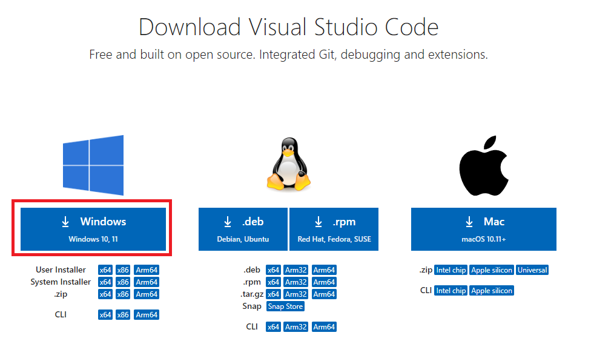
Task: Click the Windows logo icon
Action: click(x=93, y=164)
